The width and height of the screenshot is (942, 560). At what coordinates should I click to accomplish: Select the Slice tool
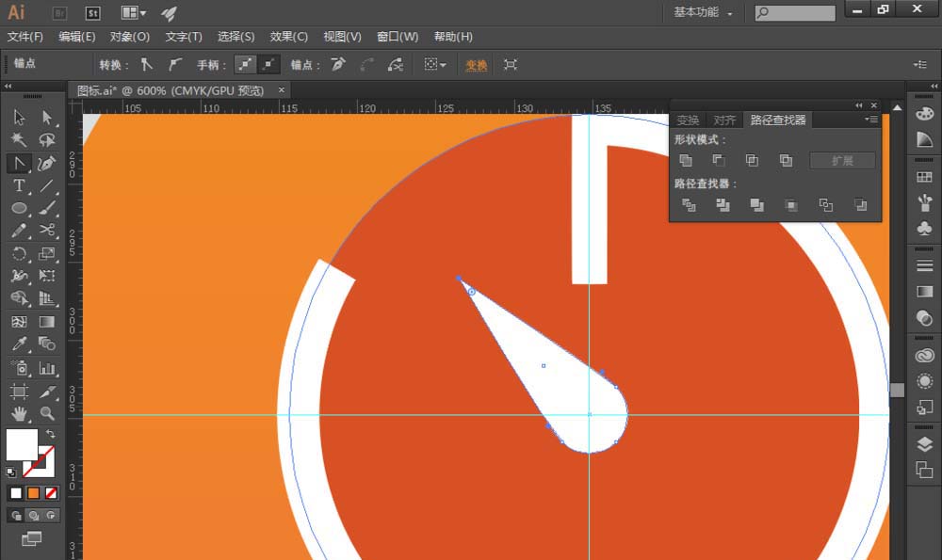pos(47,392)
